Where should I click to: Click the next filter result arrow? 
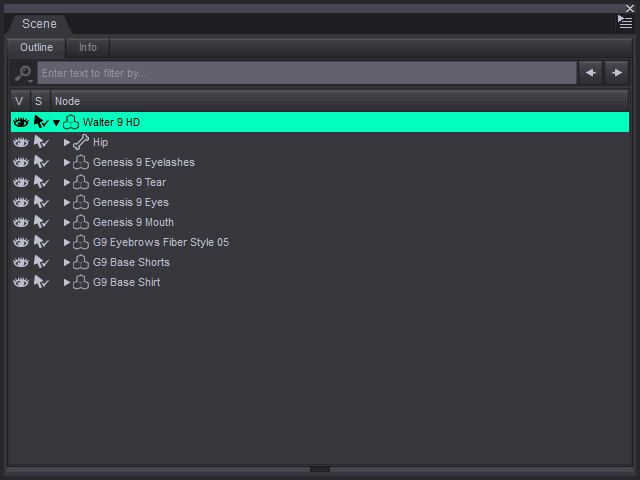[617, 73]
